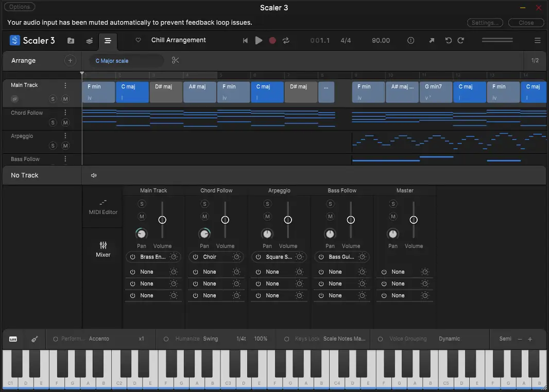
Task: Open Settings from the notification bar
Action: [x=485, y=23]
